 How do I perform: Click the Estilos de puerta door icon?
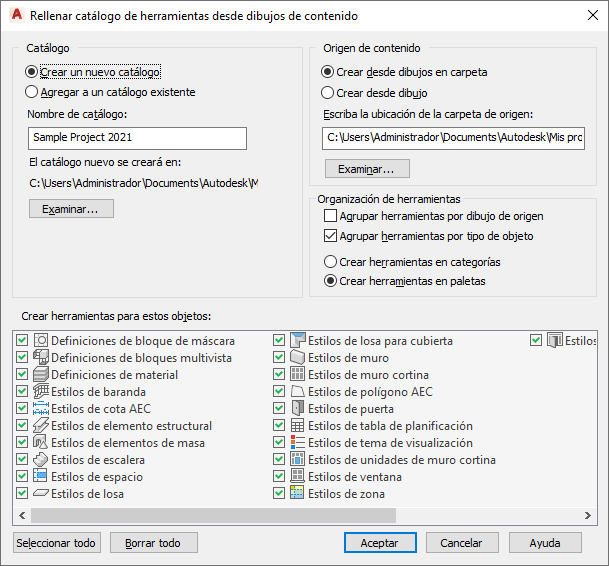tap(298, 408)
